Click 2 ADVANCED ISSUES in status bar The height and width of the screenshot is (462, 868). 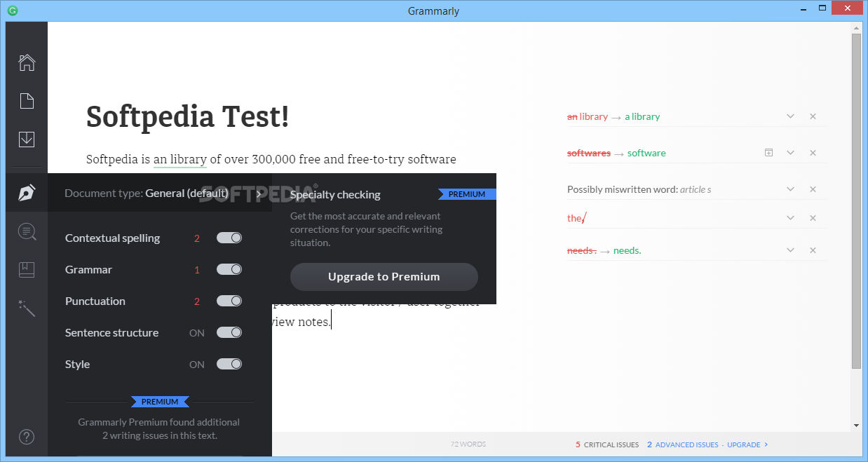pyautogui.click(x=682, y=444)
